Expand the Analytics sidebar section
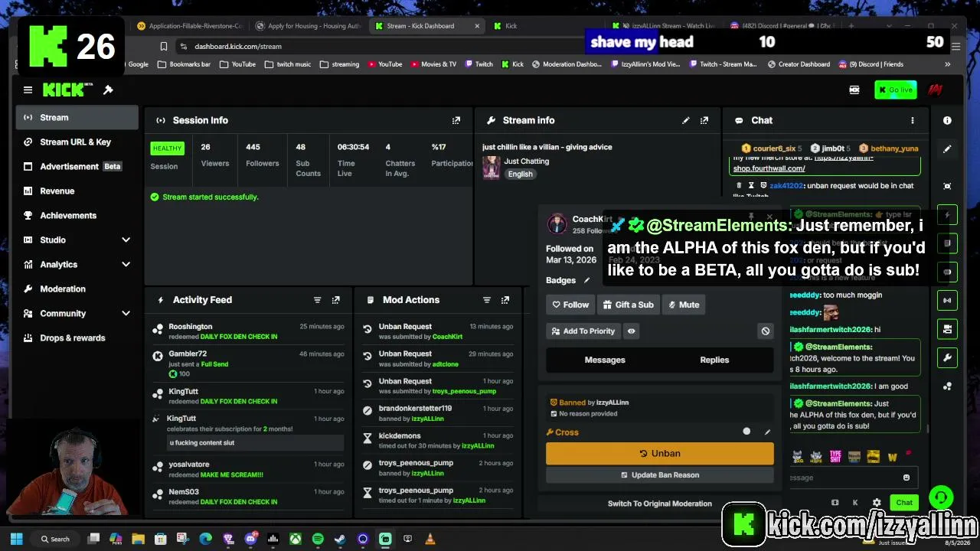This screenshot has height=551, width=980. pyautogui.click(x=77, y=264)
